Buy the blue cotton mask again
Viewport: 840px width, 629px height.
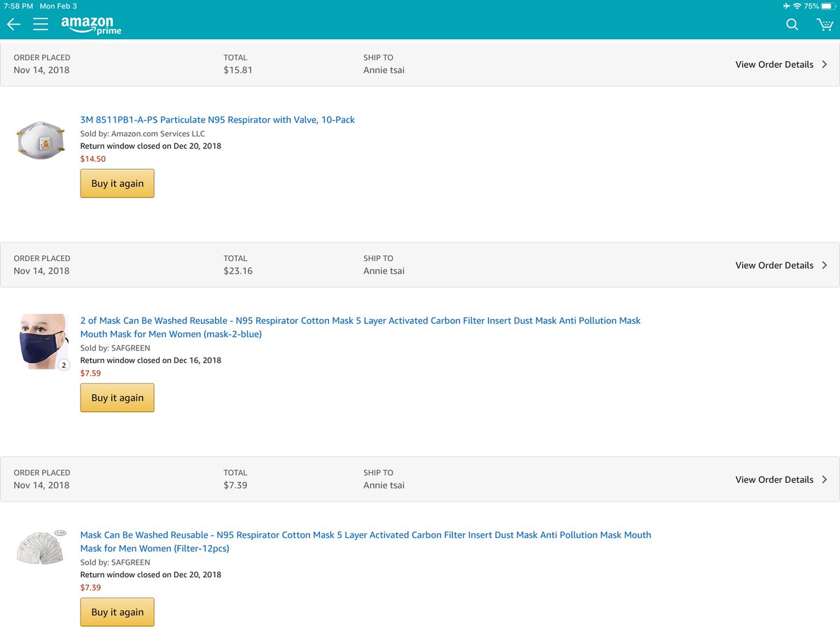pyautogui.click(x=118, y=397)
